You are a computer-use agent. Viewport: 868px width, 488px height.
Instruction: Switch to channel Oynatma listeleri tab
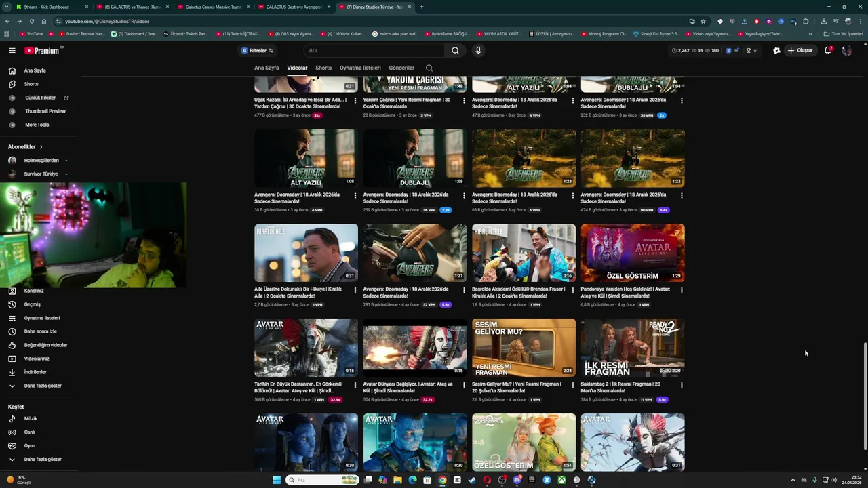click(x=360, y=68)
